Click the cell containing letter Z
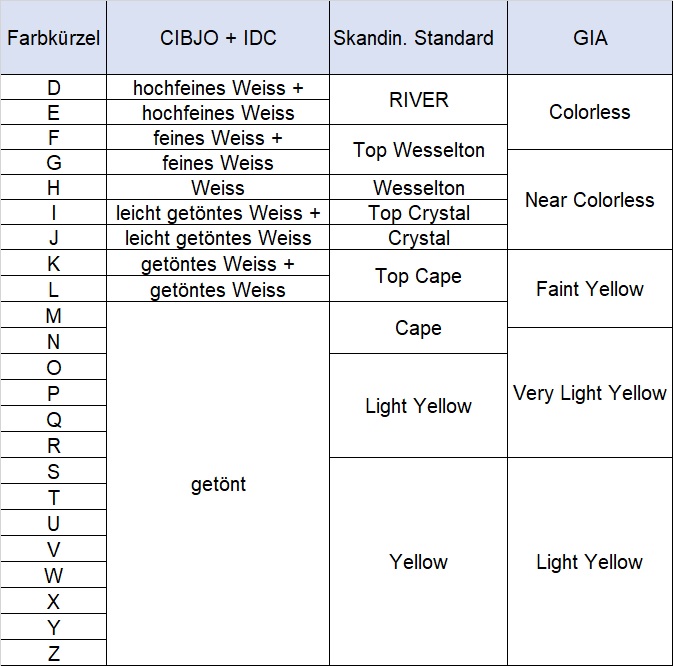 pyautogui.click(x=53, y=654)
